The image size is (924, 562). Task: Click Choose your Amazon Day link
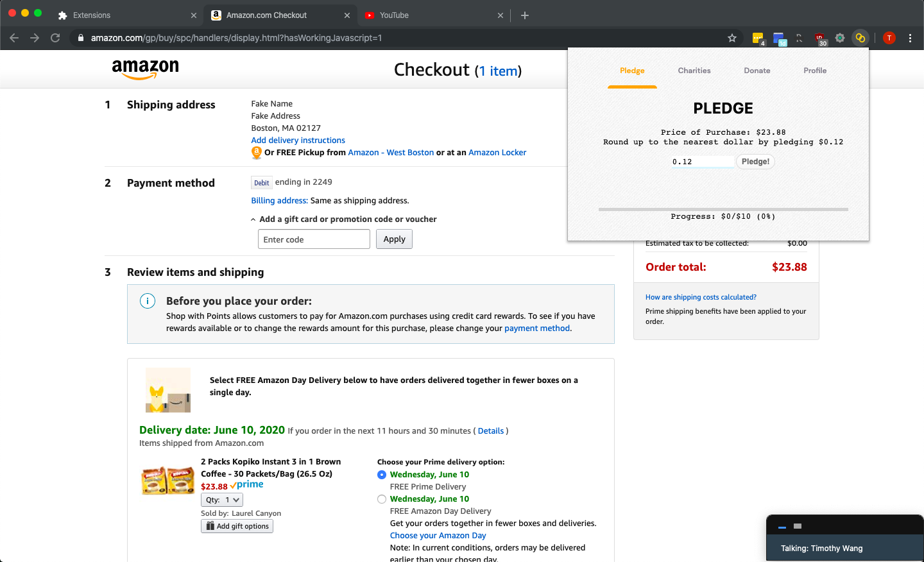pos(438,536)
